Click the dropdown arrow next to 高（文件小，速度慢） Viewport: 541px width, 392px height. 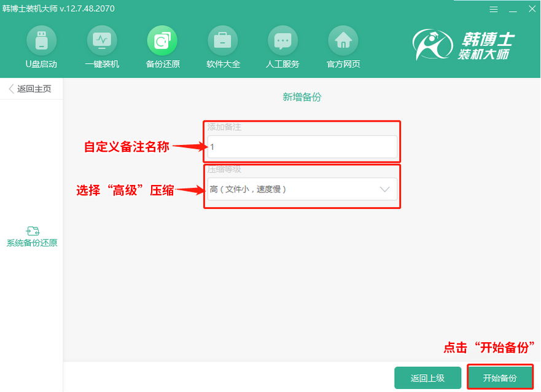click(x=386, y=190)
